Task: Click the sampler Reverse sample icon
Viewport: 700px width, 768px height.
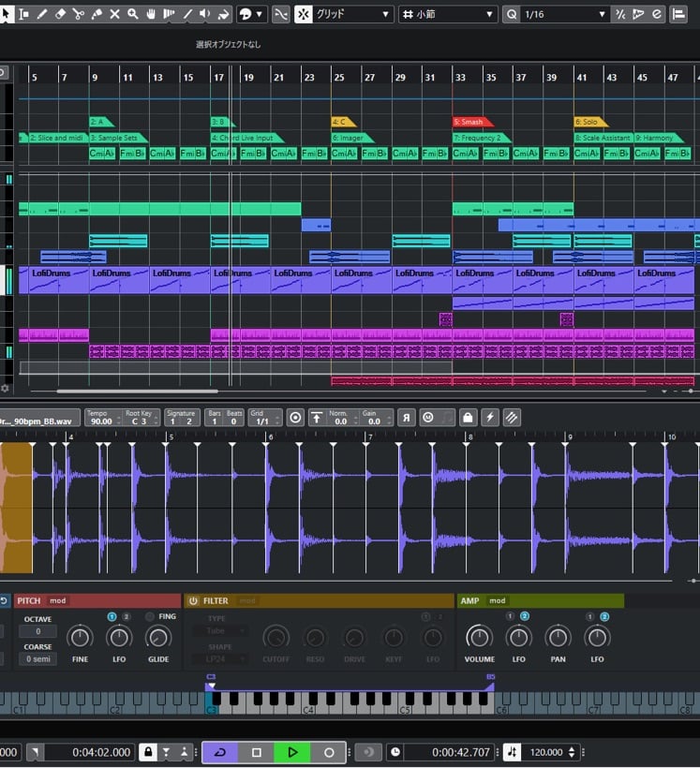Action: [407, 418]
